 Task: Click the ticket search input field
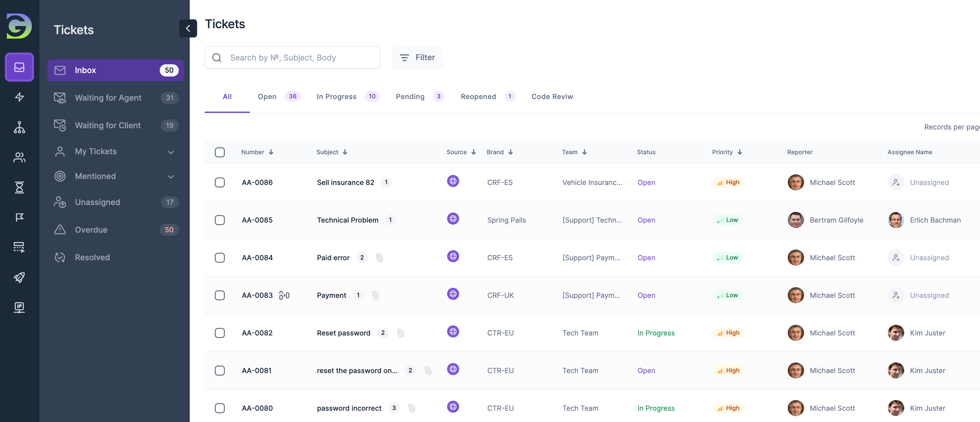click(301, 58)
